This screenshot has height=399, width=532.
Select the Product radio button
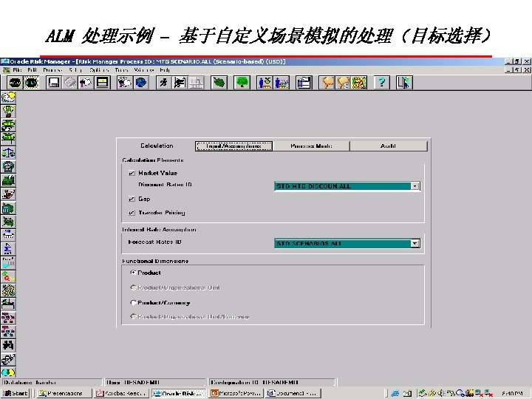133,273
